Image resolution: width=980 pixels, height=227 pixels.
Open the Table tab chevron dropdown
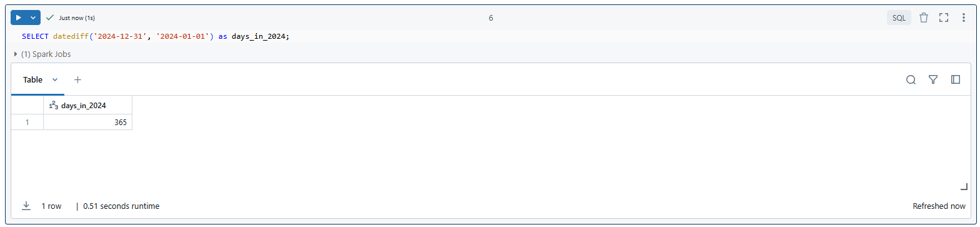tap(55, 79)
